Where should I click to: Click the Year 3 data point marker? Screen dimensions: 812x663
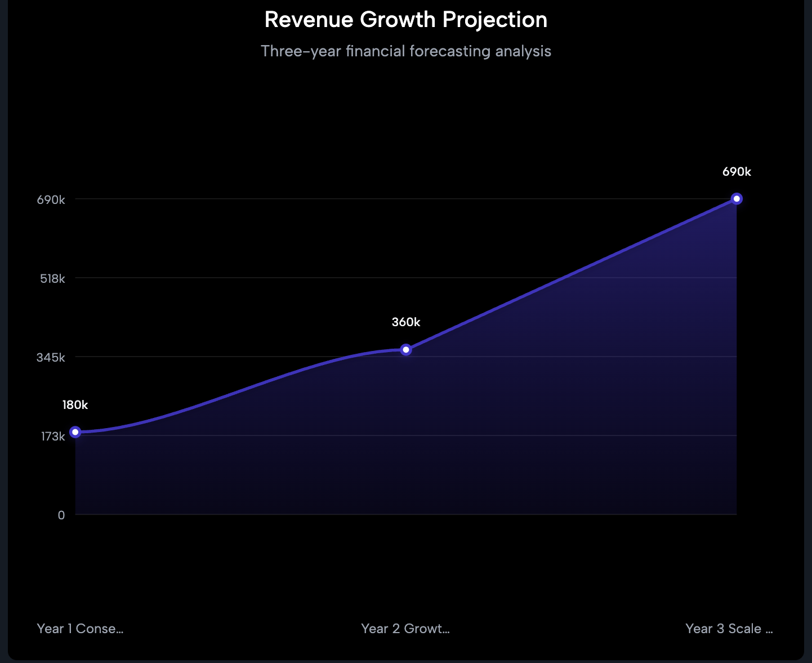click(x=737, y=198)
